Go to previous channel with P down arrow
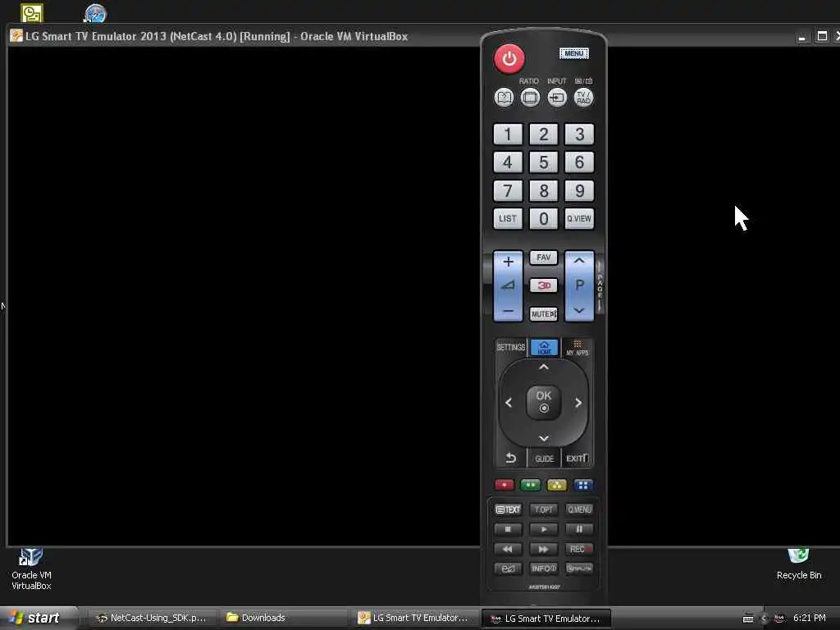Screen dimensions: 840x630 coord(579,310)
